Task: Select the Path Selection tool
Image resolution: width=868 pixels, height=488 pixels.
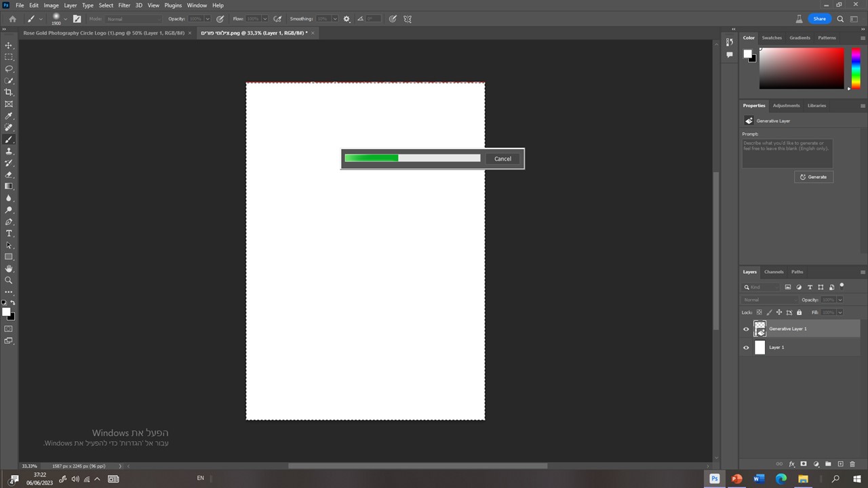Action: pyautogui.click(x=9, y=245)
